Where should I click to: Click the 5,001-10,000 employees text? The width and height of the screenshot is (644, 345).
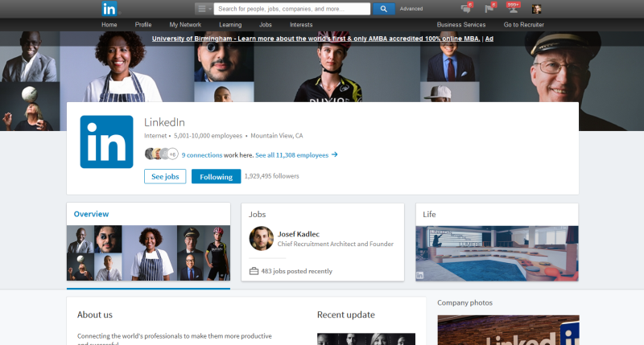tap(208, 135)
